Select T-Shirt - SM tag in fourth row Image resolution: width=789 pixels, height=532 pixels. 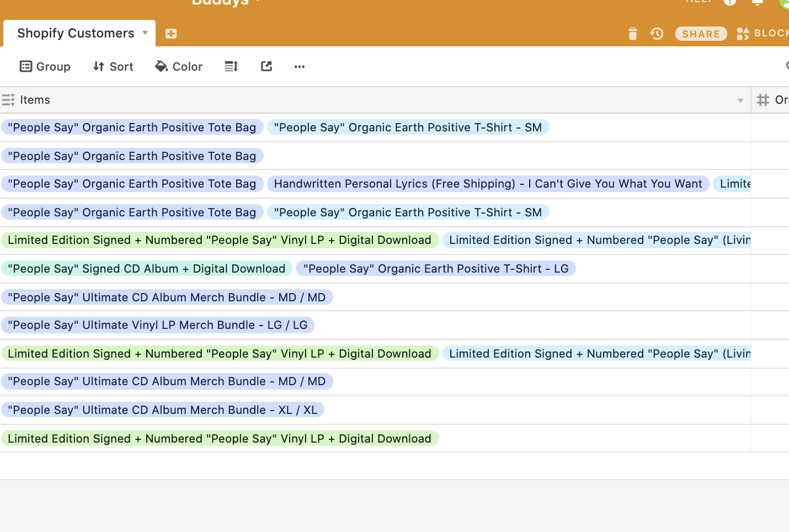pyautogui.click(x=408, y=212)
